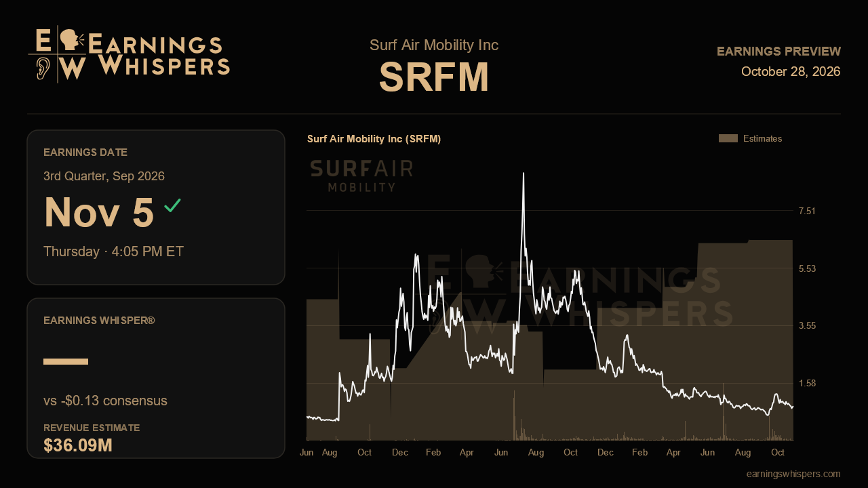Select the vs -$0.13 consensus text
The width and height of the screenshot is (868, 488).
(105, 401)
